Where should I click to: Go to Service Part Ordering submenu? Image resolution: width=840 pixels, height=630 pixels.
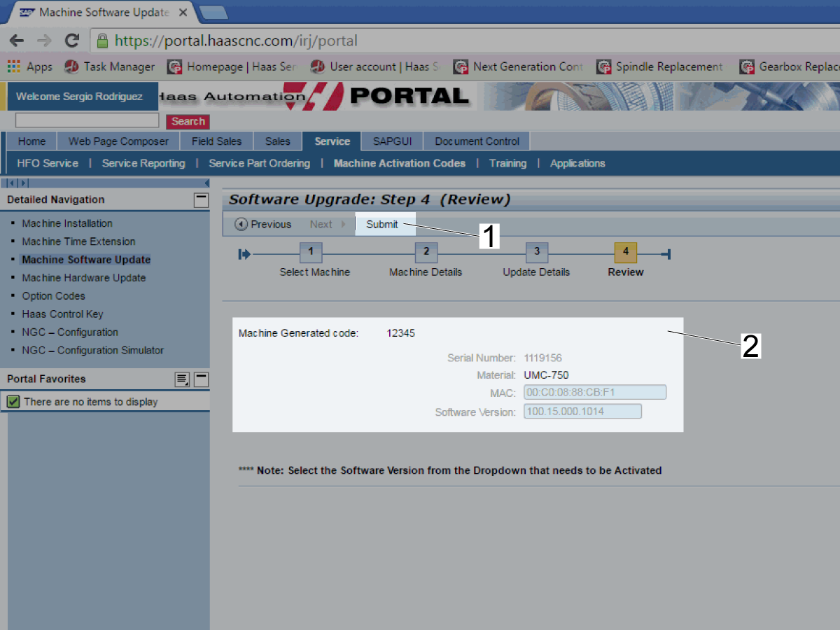pyautogui.click(x=259, y=163)
